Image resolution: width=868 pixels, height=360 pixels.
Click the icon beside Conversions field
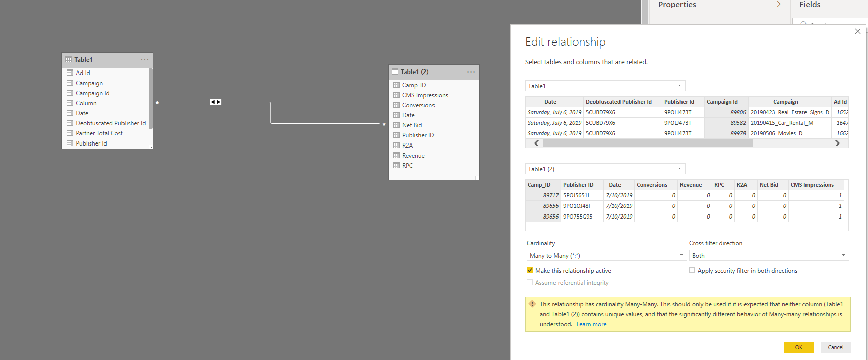[x=396, y=105]
